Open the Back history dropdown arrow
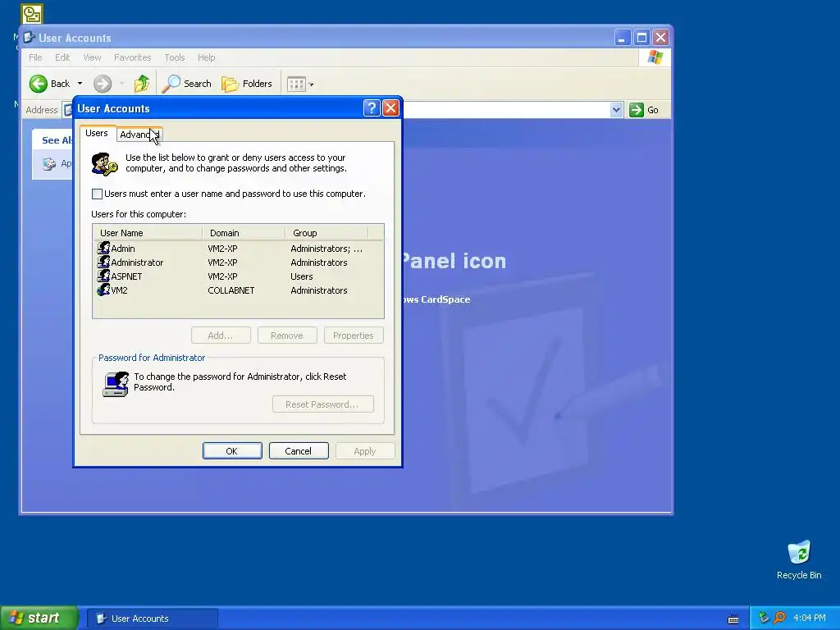This screenshot has height=630, width=840. (80, 84)
